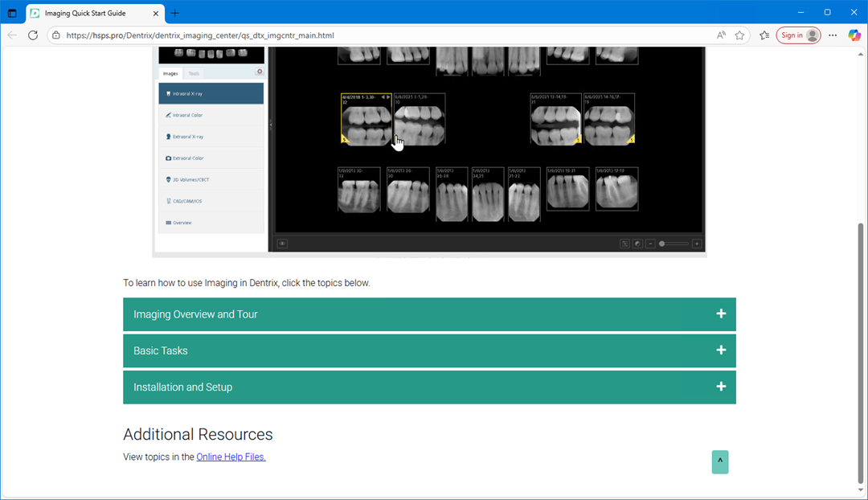The height and width of the screenshot is (500, 868).
Task: Start Read aloud from address bar
Action: pyautogui.click(x=721, y=35)
